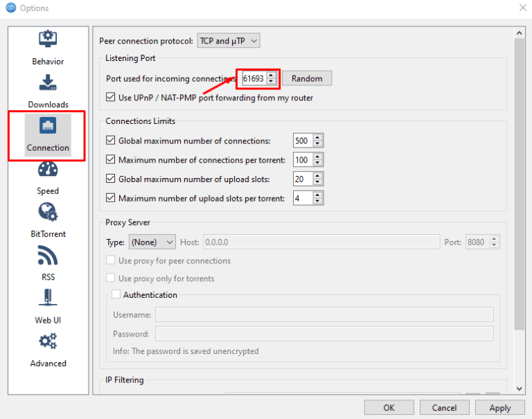Click the proxy Username field
532x419 pixels.
[x=324, y=314]
